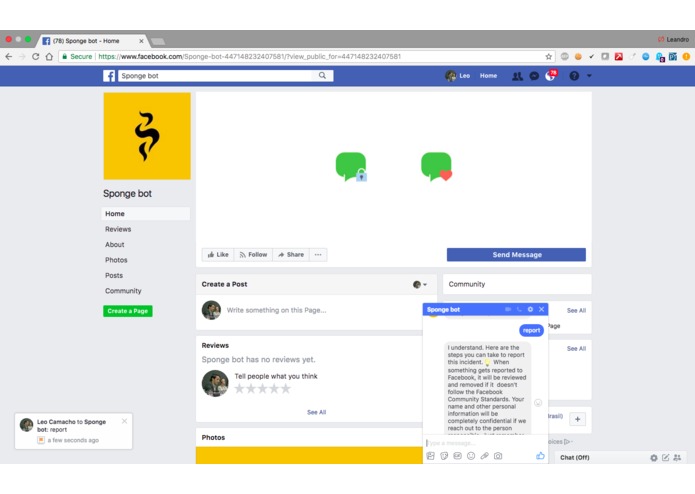Open camera icon in chat toolbar
This screenshot has height=494, width=695.
point(498,456)
